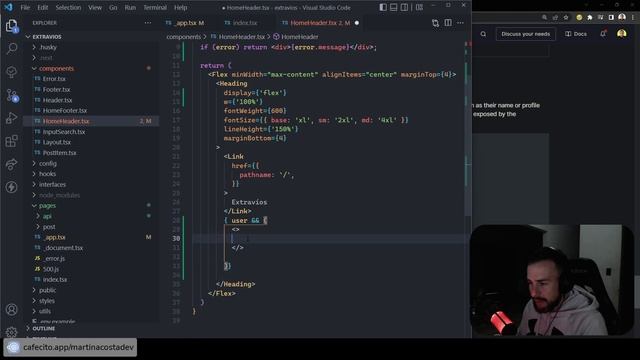The height and width of the screenshot is (360, 640).
Task: Select the HomeHeader.tsx editor tab
Action: pos(320,23)
